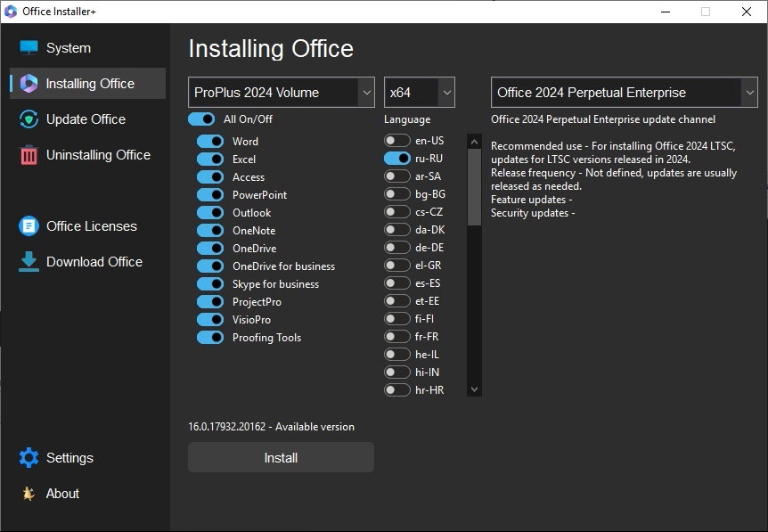768x532 pixels.
Task: Enable the hi-IN language toggle
Action: pyautogui.click(x=397, y=372)
